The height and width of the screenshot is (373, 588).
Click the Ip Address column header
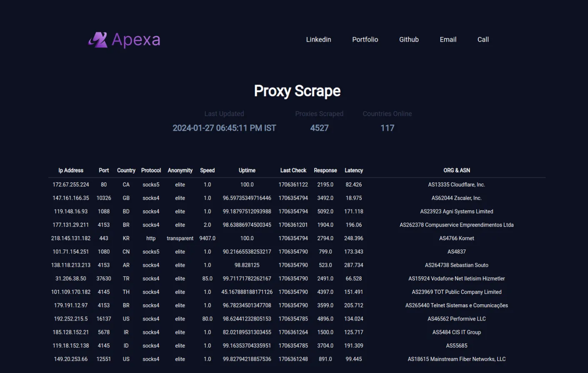click(x=71, y=170)
